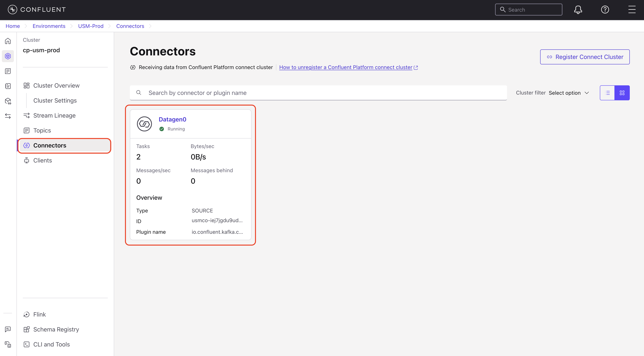Image resolution: width=644 pixels, height=356 pixels.
Task: Click chevron after Connectors breadcrumb
Action: (150, 26)
